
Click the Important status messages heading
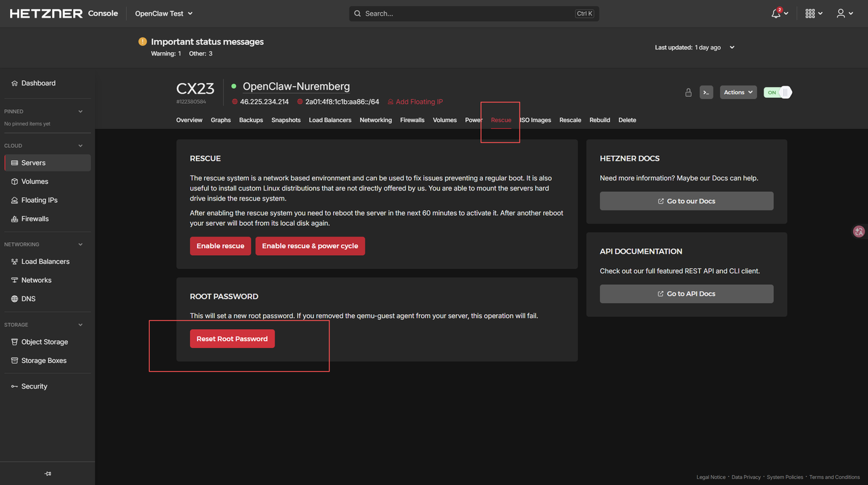coord(208,41)
